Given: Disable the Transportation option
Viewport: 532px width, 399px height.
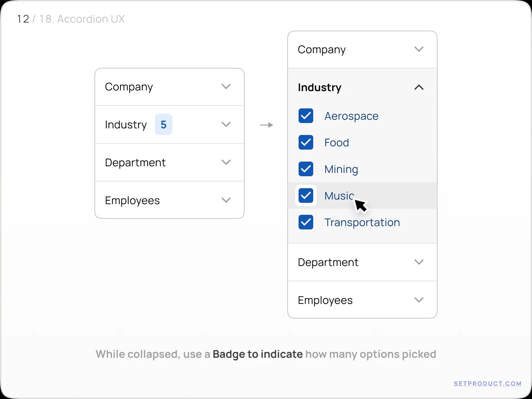Looking at the screenshot, I should pyautogui.click(x=306, y=222).
